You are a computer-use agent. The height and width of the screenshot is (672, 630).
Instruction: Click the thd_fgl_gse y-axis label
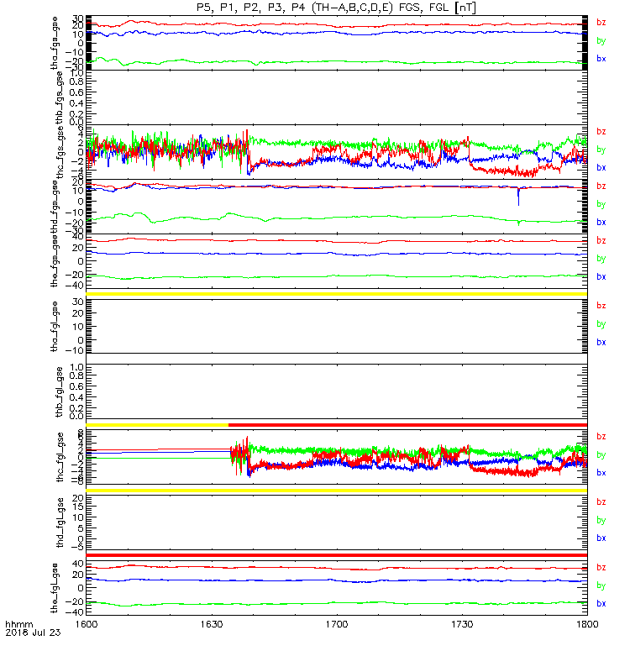click(x=60, y=522)
